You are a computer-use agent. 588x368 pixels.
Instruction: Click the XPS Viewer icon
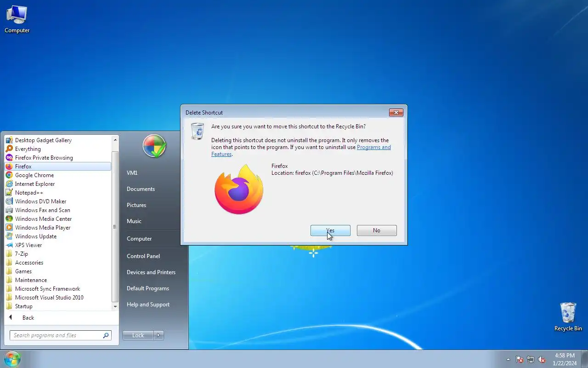coord(9,245)
